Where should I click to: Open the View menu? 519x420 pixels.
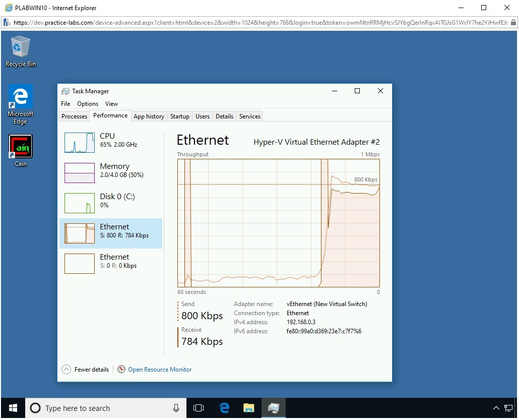tap(111, 104)
